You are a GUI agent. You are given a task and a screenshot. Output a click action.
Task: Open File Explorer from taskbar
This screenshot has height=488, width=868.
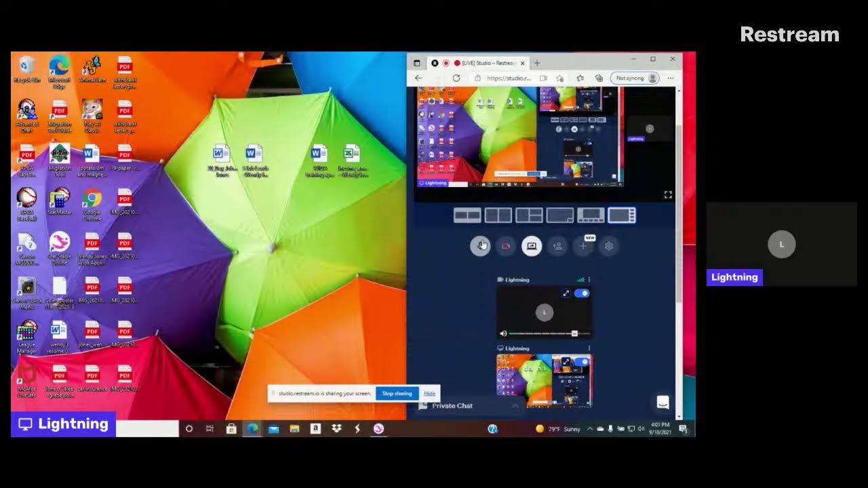coord(294,428)
